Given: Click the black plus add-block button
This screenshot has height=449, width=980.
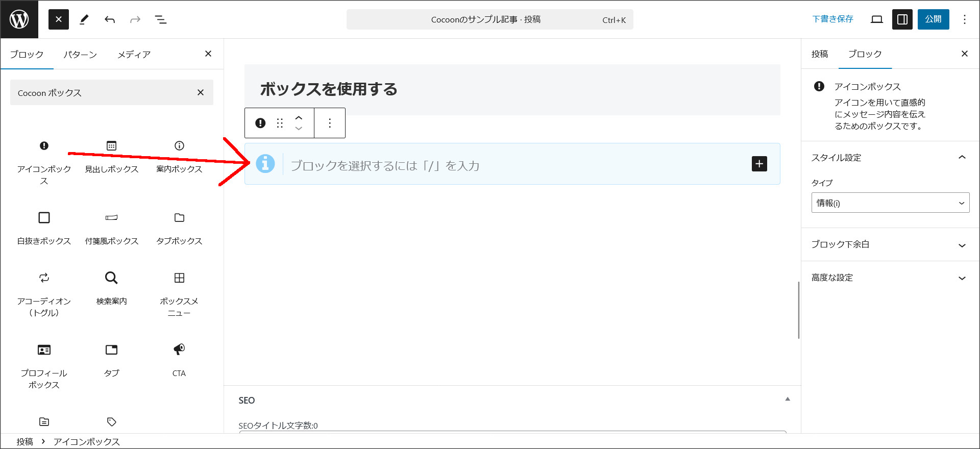Looking at the screenshot, I should (759, 164).
